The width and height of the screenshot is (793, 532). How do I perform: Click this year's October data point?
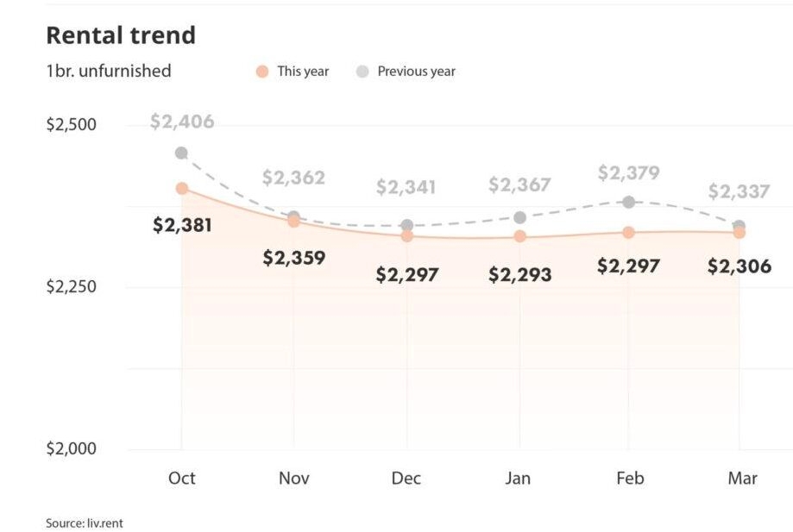(182, 188)
